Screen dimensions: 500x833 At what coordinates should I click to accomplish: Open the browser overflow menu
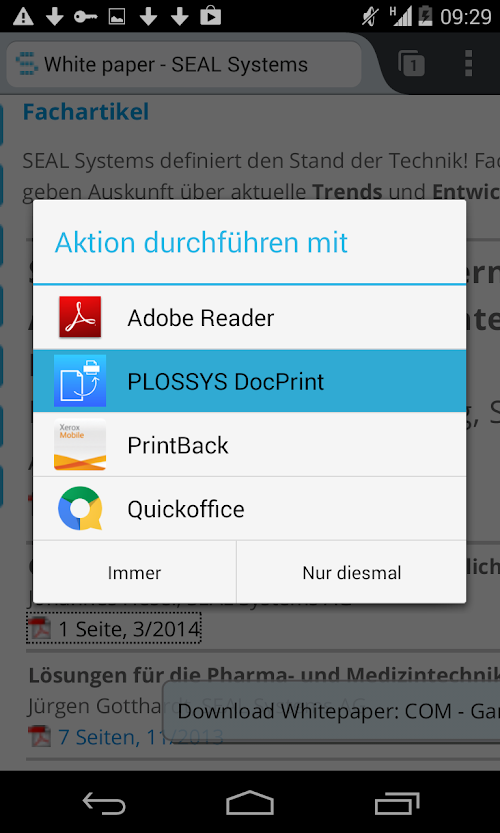click(468, 64)
